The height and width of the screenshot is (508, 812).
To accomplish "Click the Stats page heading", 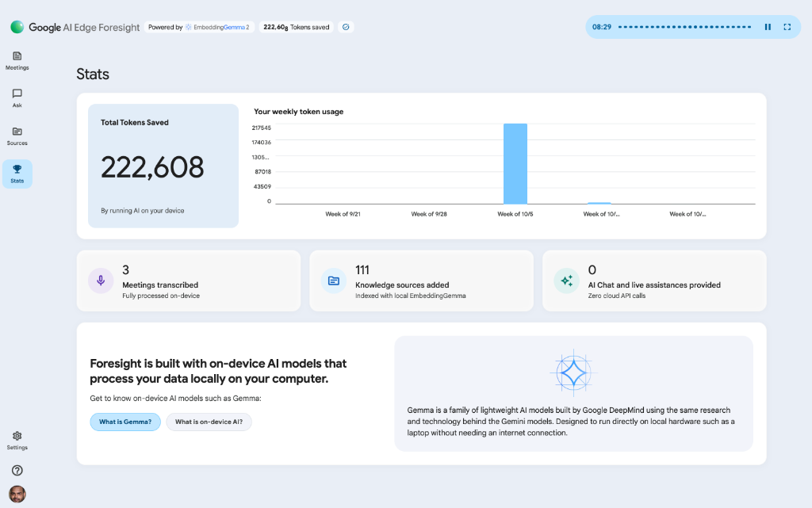I will tap(93, 74).
